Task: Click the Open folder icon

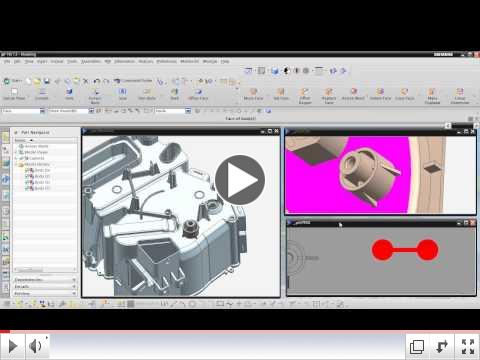Action: (37, 81)
